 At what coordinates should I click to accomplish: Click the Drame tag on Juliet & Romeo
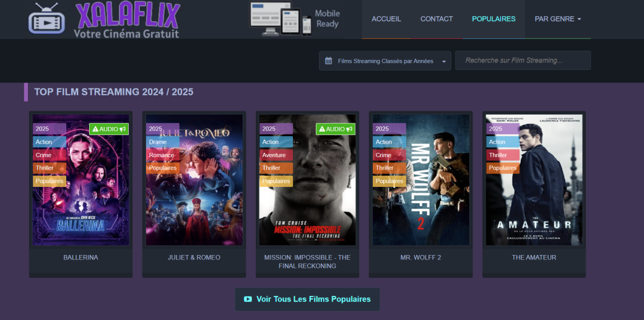coord(163,142)
